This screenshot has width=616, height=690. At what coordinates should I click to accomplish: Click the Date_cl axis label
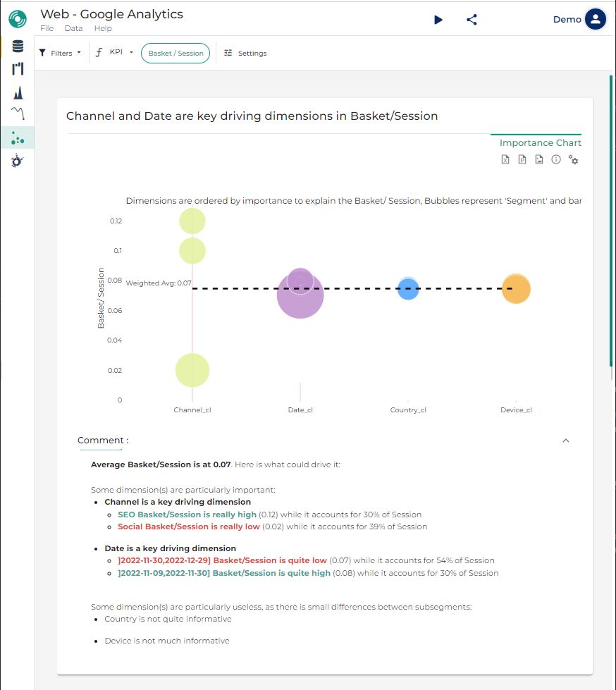pos(300,409)
